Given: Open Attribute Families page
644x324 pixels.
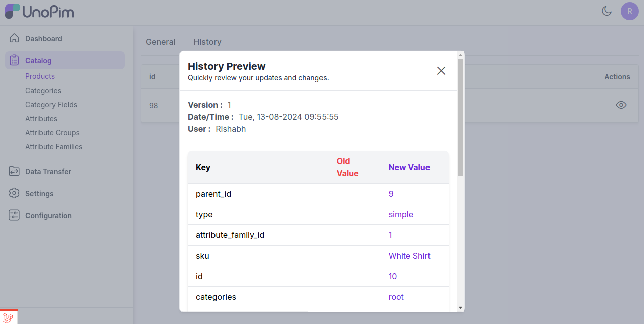Looking at the screenshot, I should [x=54, y=147].
